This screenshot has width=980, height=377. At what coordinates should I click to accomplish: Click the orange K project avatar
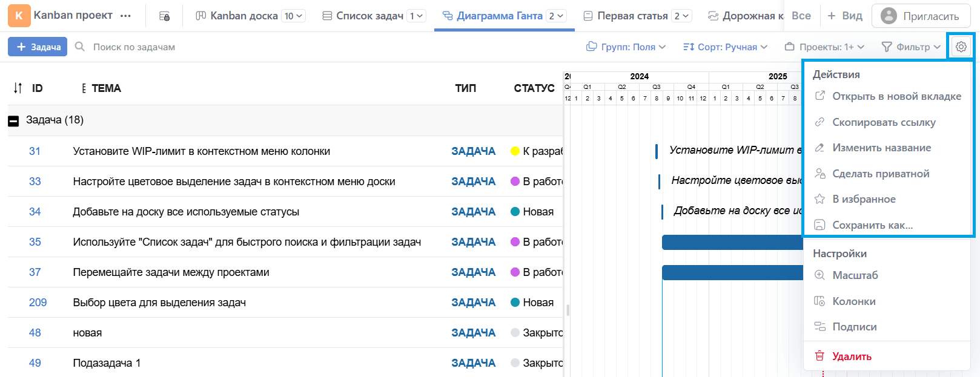[19, 16]
